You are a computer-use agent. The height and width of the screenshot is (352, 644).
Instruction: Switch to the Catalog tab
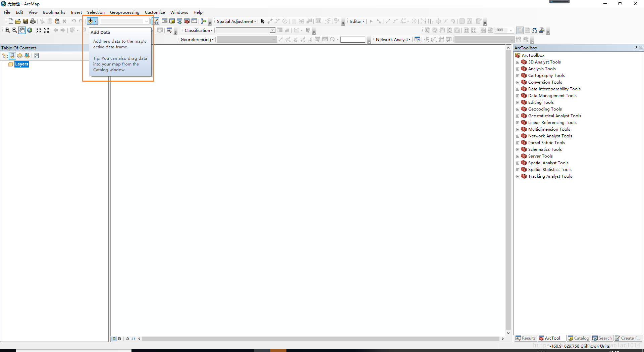tap(579, 338)
